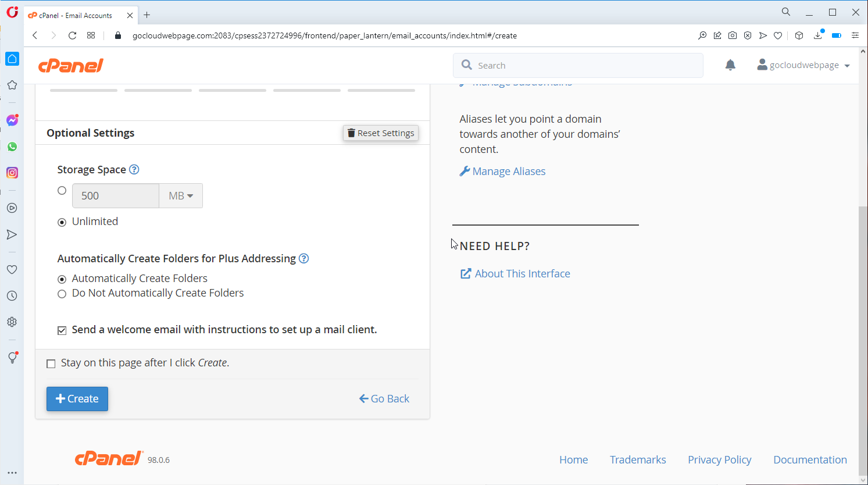Uncheck the Send a welcome email checkbox
Screen dimensions: 868x485
62,330
